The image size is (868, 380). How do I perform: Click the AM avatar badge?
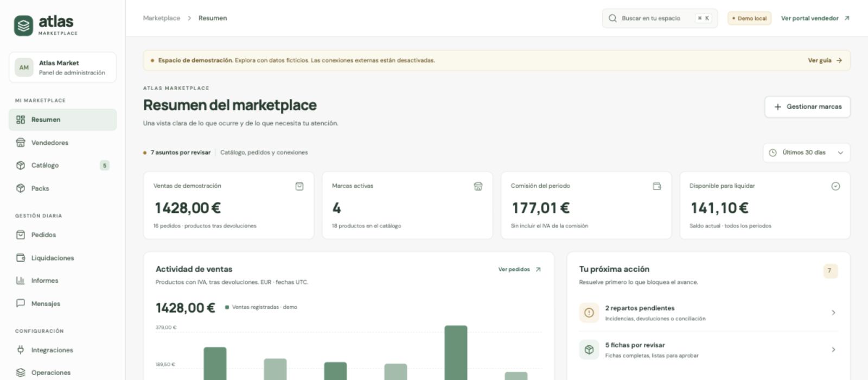(x=24, y=68)
